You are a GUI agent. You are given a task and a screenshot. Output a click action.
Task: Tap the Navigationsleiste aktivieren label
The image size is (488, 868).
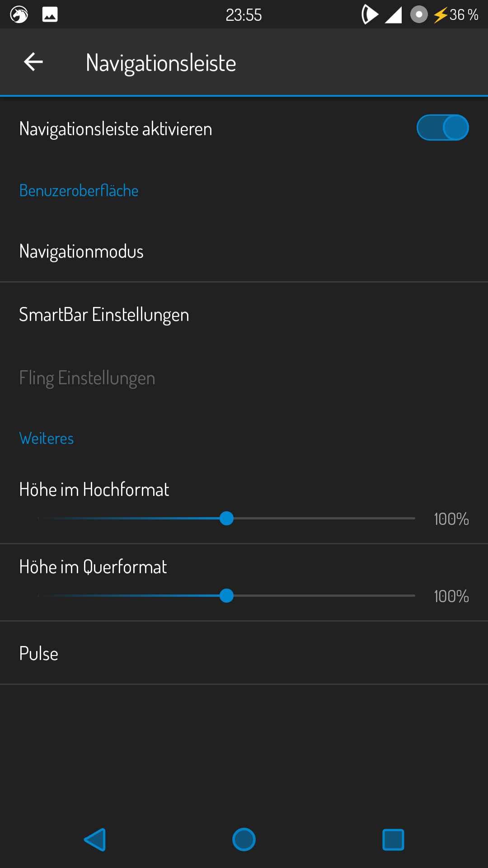[x=116, y=129]
